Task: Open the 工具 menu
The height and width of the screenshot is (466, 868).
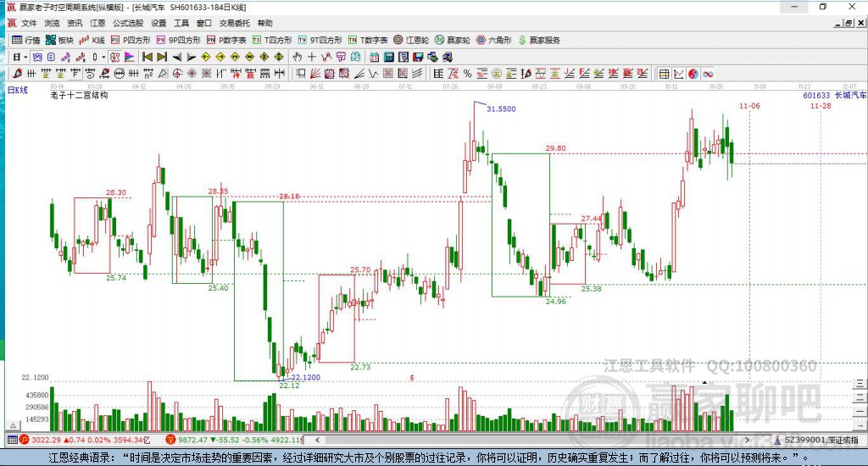Action: tap(181, 23)
